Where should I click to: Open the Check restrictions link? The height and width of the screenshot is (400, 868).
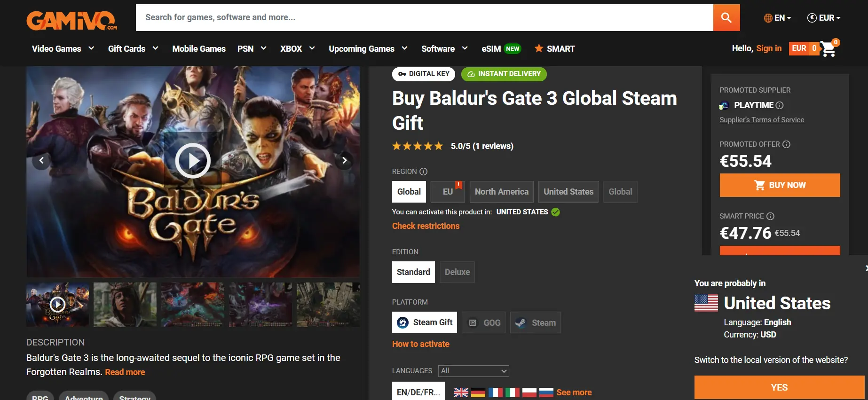point(426,226)
